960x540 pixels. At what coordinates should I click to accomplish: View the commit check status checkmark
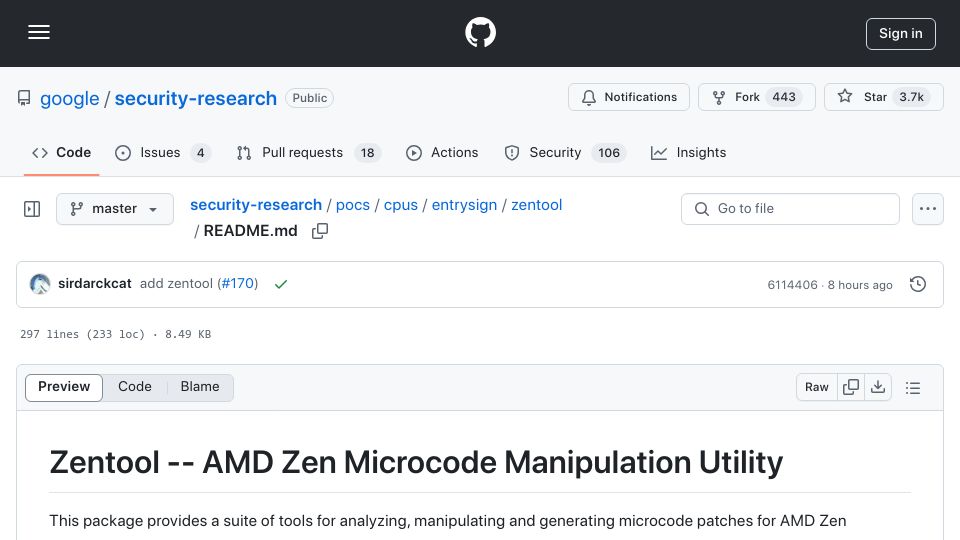(281, 284)
